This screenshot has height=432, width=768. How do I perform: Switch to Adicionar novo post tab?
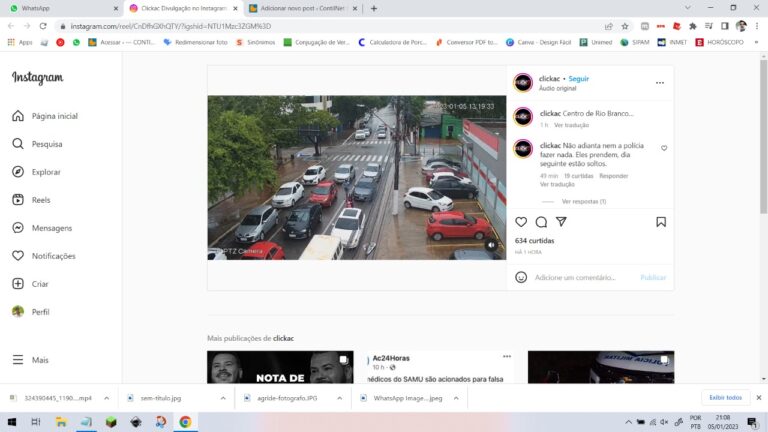point(303,8)
